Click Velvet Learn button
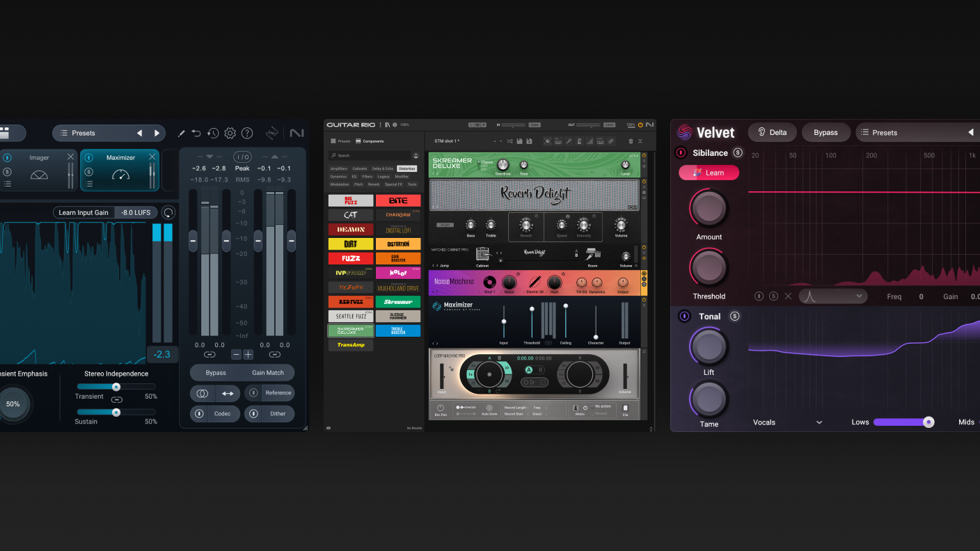This screenshot has height=551, width=980. [x=709, y=173]
